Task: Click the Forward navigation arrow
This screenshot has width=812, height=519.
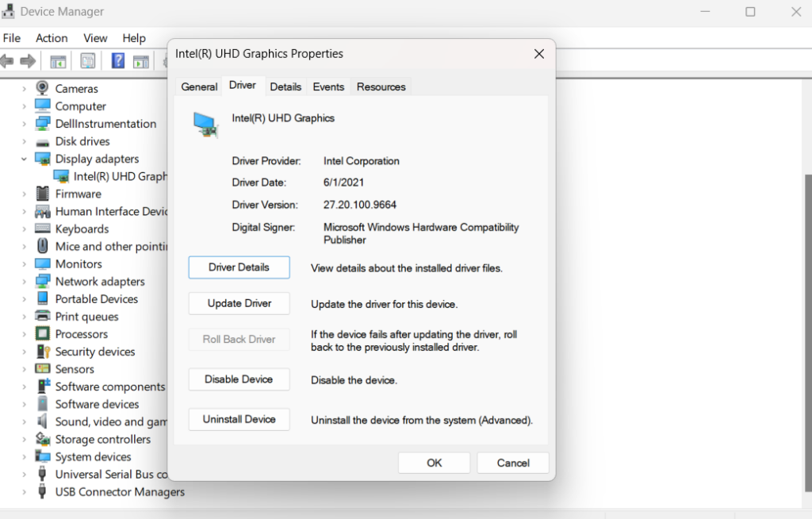Action: tap(28, 60)
